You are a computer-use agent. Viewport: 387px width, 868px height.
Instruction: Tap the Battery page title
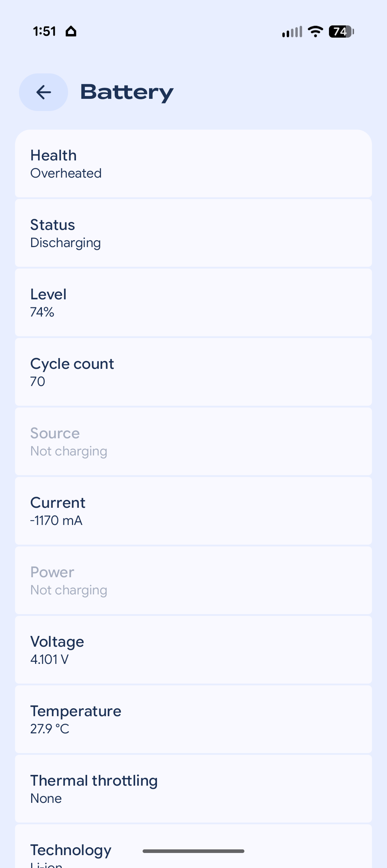(x=127, y=92)
